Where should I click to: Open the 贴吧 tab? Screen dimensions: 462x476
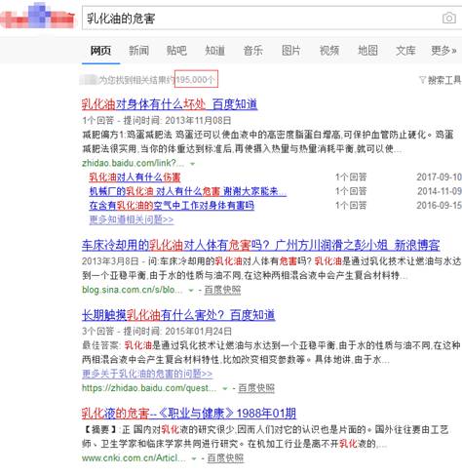(x=176, y=51)
